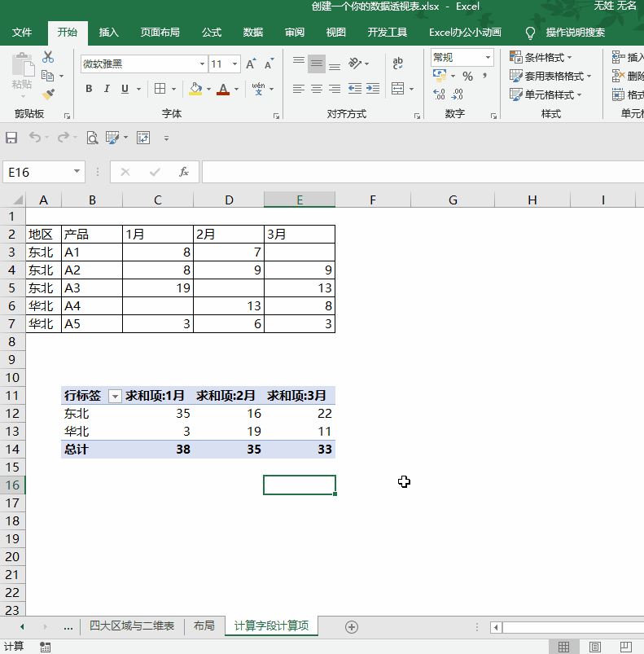Screen dimensions: 644x654
Task: Switch to 页面布局 tab
Action: tap(160, 32)
